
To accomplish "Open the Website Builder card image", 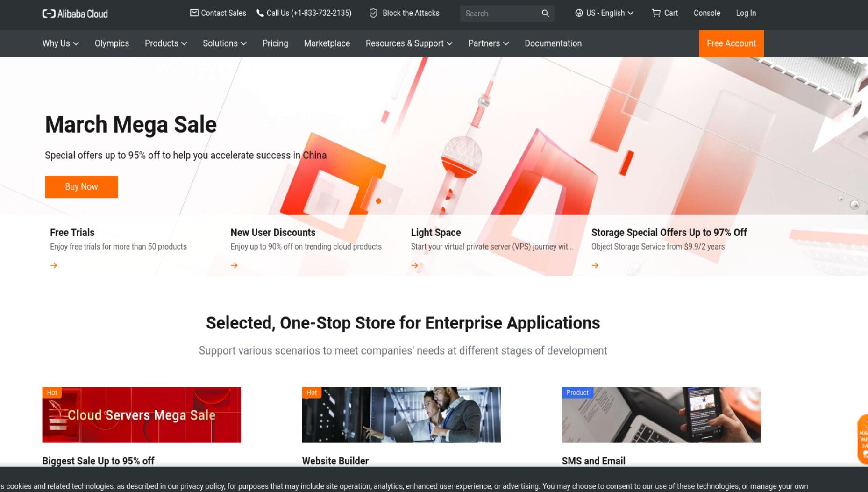I will pyautogui.click(x=401, y=415).
